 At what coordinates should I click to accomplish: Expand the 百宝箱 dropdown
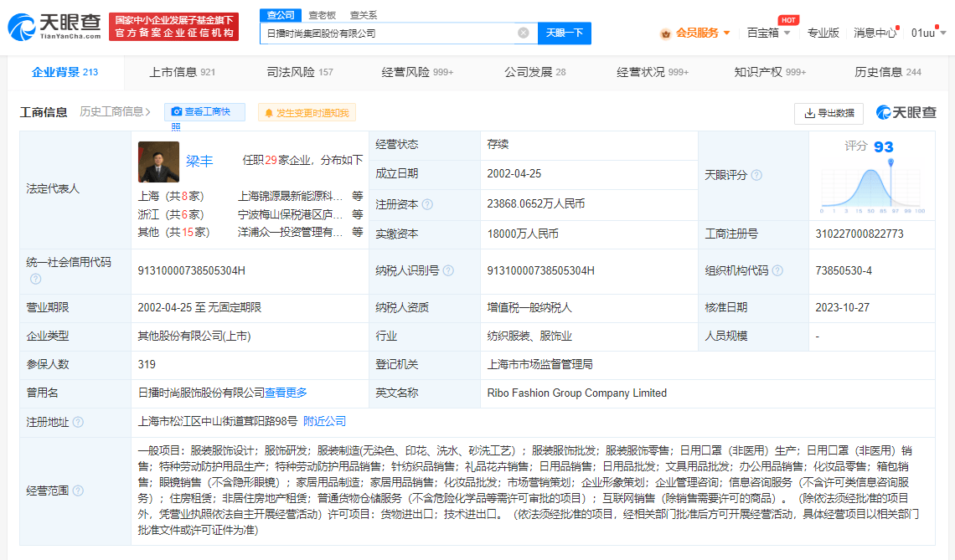(768, 33)
